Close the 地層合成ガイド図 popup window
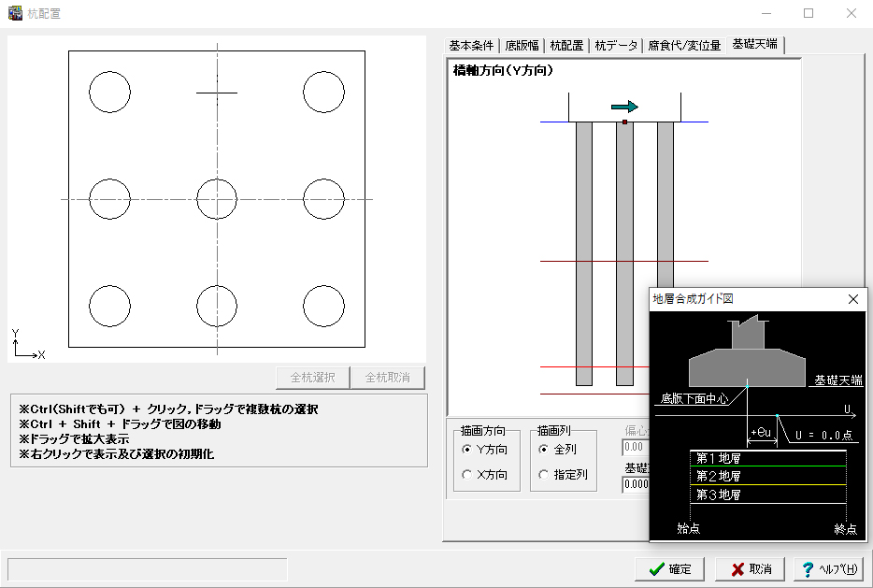The image size is (873, 588). (853, 299)
